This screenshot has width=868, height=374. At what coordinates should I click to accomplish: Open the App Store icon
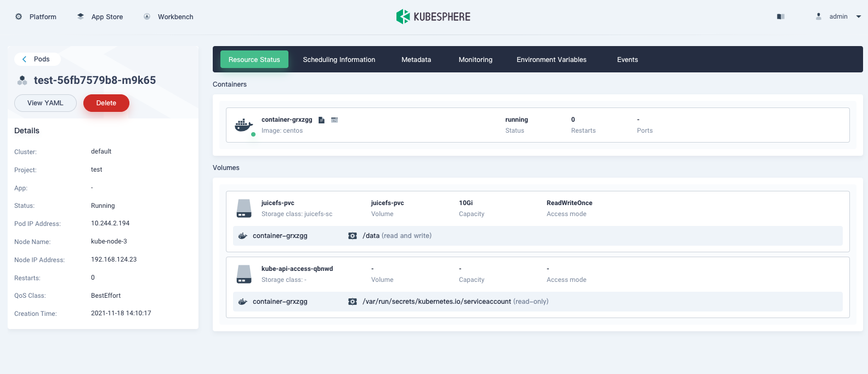(x=81, y=16)
